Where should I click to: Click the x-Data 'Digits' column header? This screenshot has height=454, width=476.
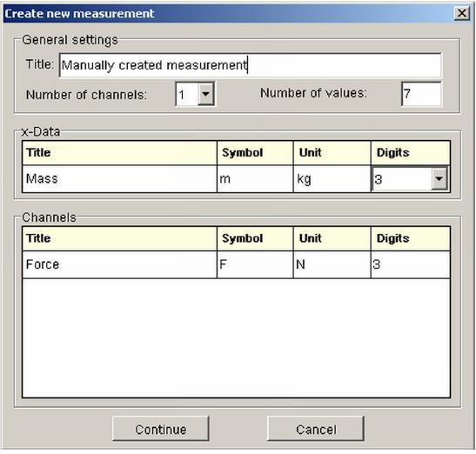click(411, 153)
